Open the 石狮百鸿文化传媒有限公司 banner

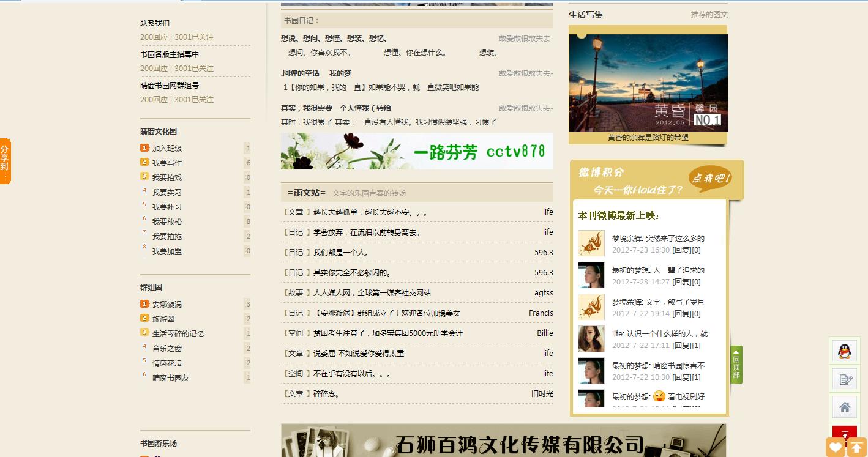coord(503,440)
